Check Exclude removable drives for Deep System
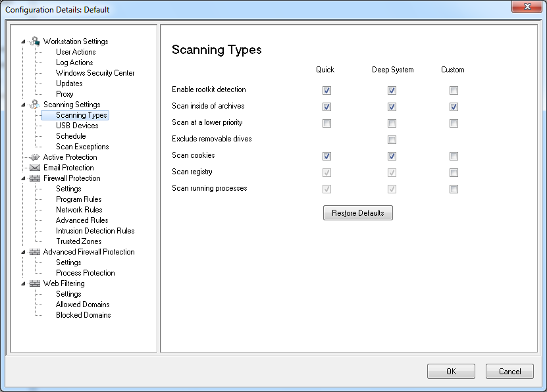 coord(392,140)
